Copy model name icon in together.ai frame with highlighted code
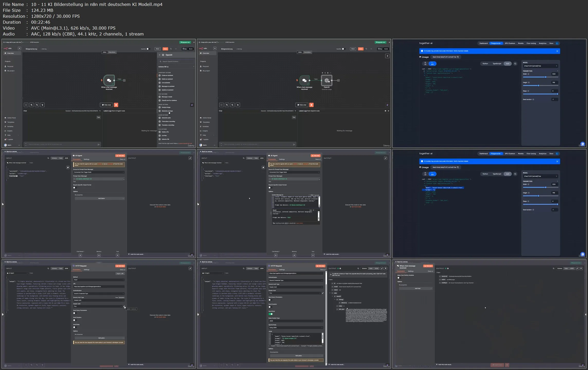The image size is (588, 370). tap(458, 167)
